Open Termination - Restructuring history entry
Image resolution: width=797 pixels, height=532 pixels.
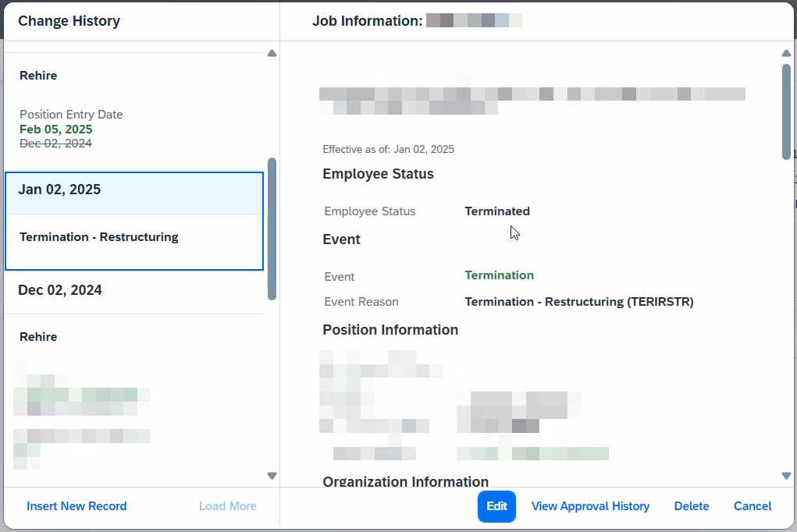tap(99, 237)
